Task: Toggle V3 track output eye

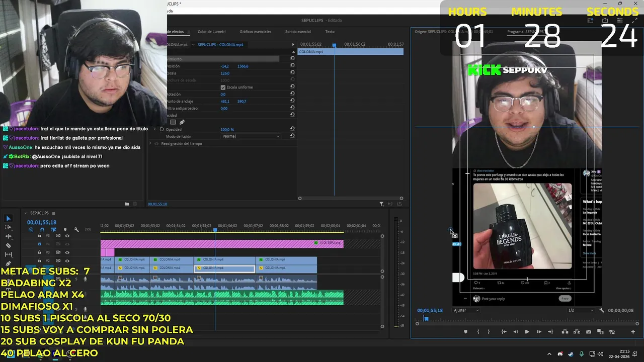Action: click(x=67, y=252)
